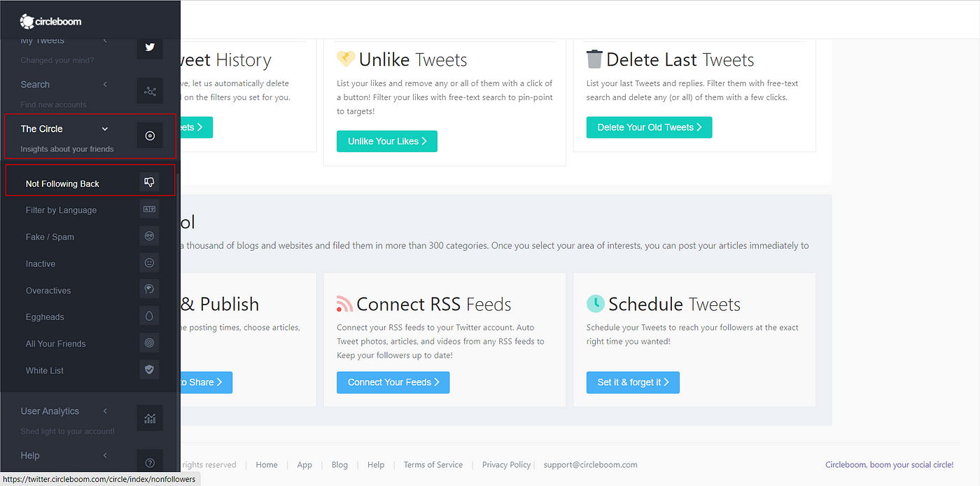Expand the User Analytics menu arrow
Image resolution: width=980 pixels, height=486 pixels.
tap(105, 411)
